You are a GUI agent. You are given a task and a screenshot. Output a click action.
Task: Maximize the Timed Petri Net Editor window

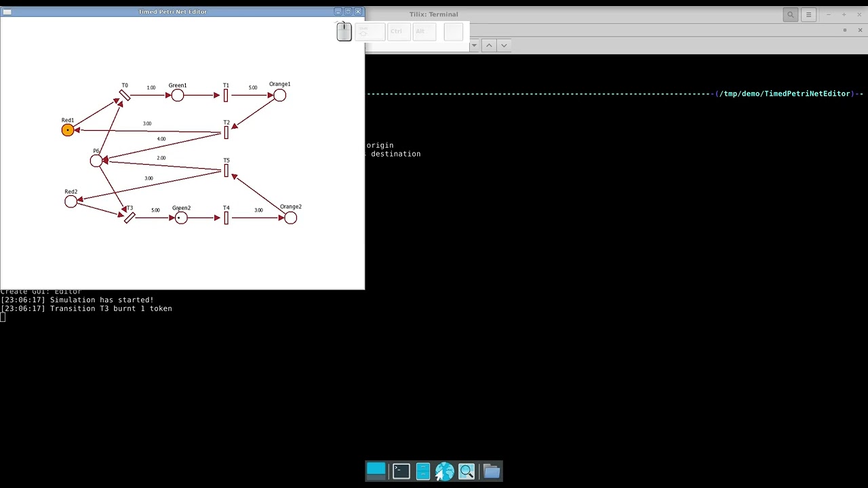(x=348, y=12)
